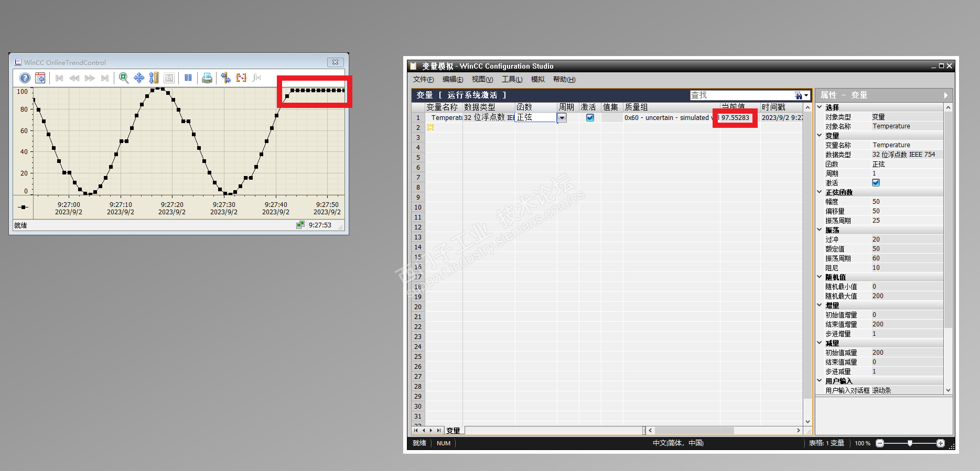Click the connection status icon in trend status bar
Image resolution: width=980 pixels, height=471 pixels.
click(x=300, y=225)
